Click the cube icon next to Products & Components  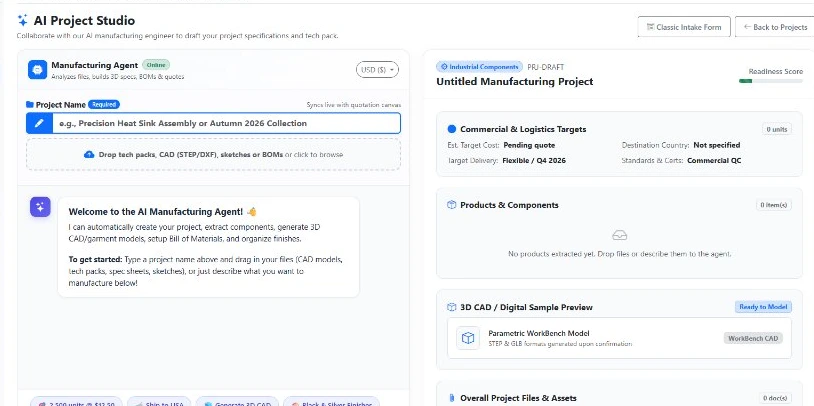[452, 205]
